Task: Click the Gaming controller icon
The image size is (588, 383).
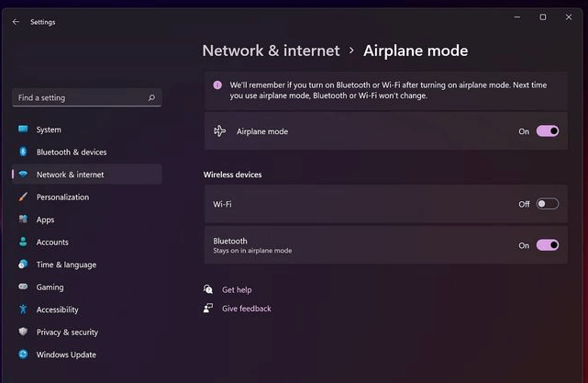Action: [x=23, y=287]
